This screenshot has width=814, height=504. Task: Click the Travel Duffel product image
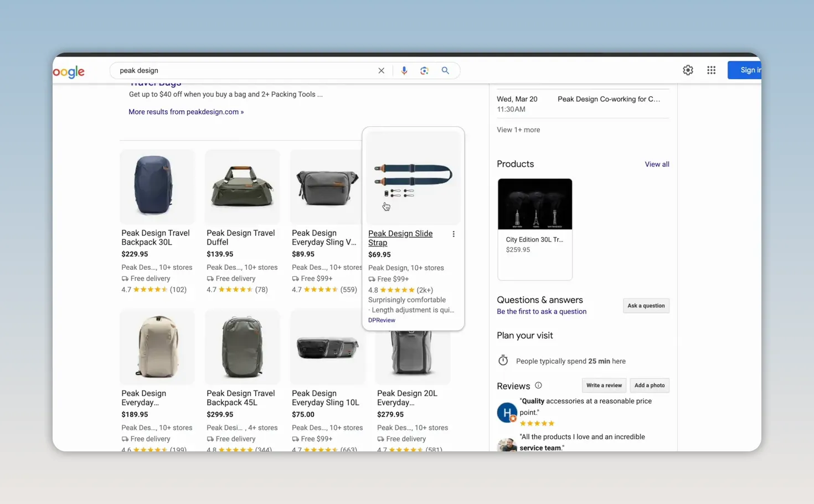click(243, 187)
